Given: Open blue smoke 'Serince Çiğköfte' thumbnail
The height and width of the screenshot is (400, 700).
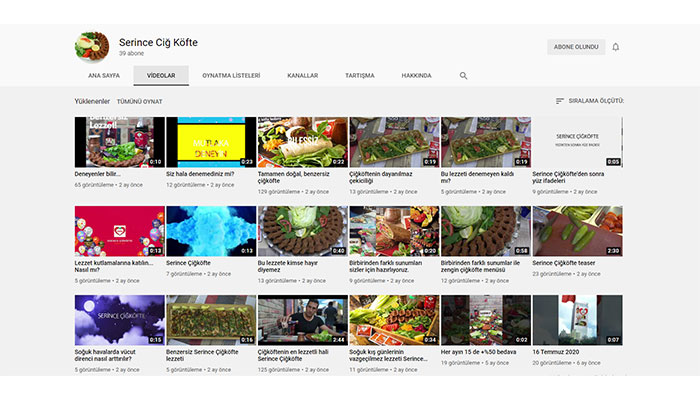Looking at the screenshot, I should click(211, 231).
